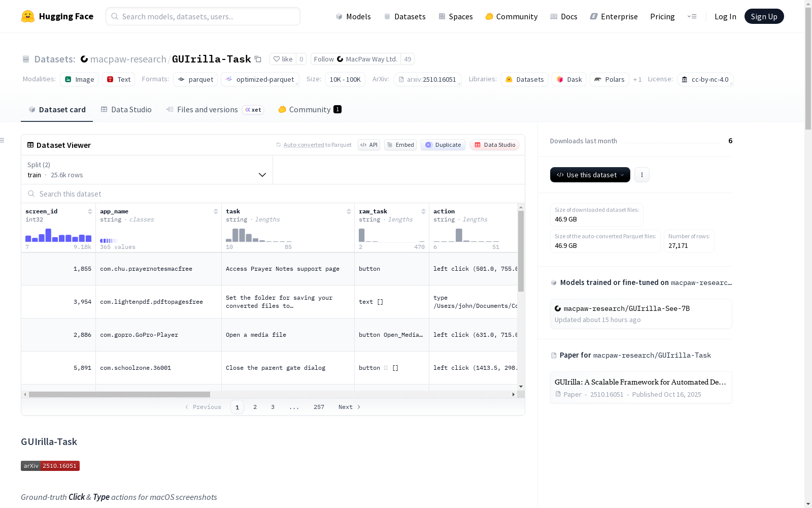The width and height of the screenshot is (812, 508).
Task: Open the GUIrilla paper card
Action: [x=641, y=388]
